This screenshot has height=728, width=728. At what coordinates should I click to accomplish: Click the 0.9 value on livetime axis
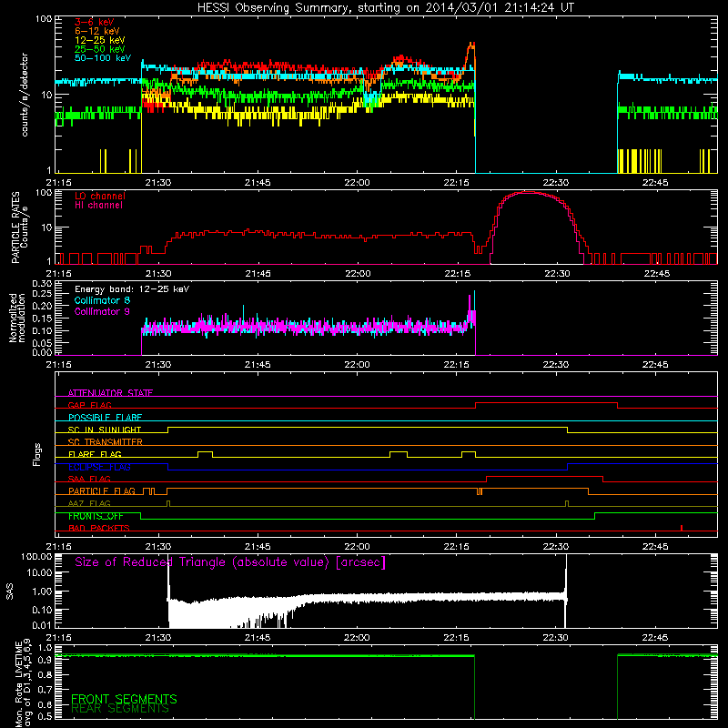(x=45, y=660)
